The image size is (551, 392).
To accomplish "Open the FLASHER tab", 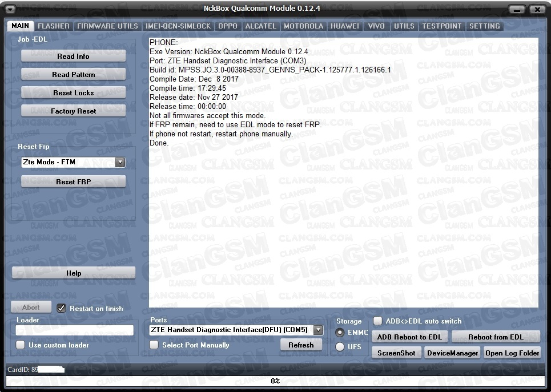I will pyautogui.click(x=54, y=26).
